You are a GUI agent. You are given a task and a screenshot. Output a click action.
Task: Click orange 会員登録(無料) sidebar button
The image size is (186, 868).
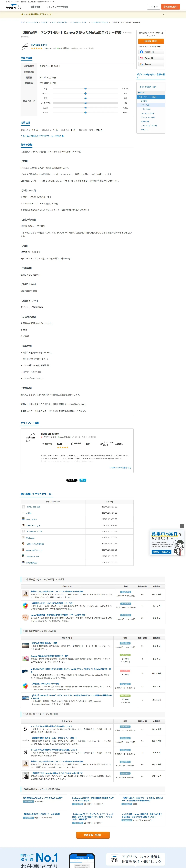151,41
